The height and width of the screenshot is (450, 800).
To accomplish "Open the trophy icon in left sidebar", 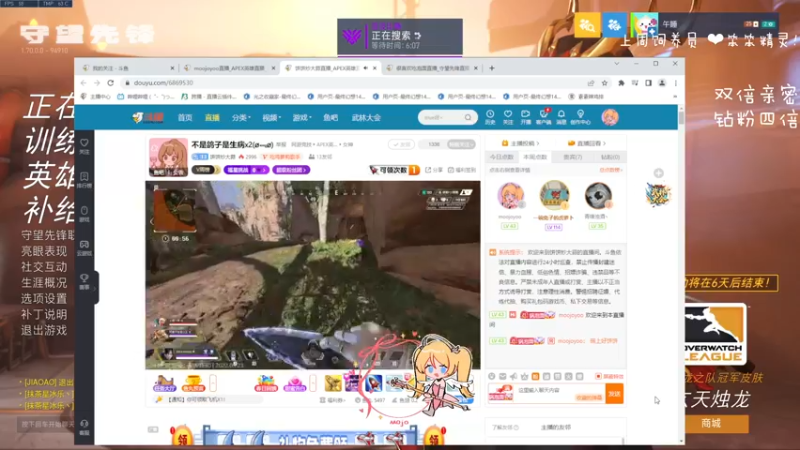I will point(84,281).
